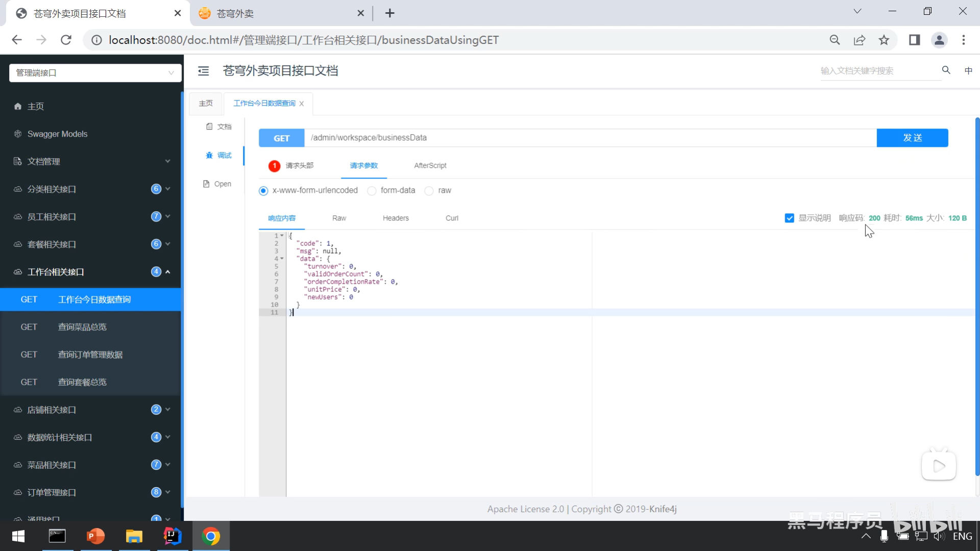980x551 pixels.
Task: Select the raw radio option
Action: pos(429,191)
